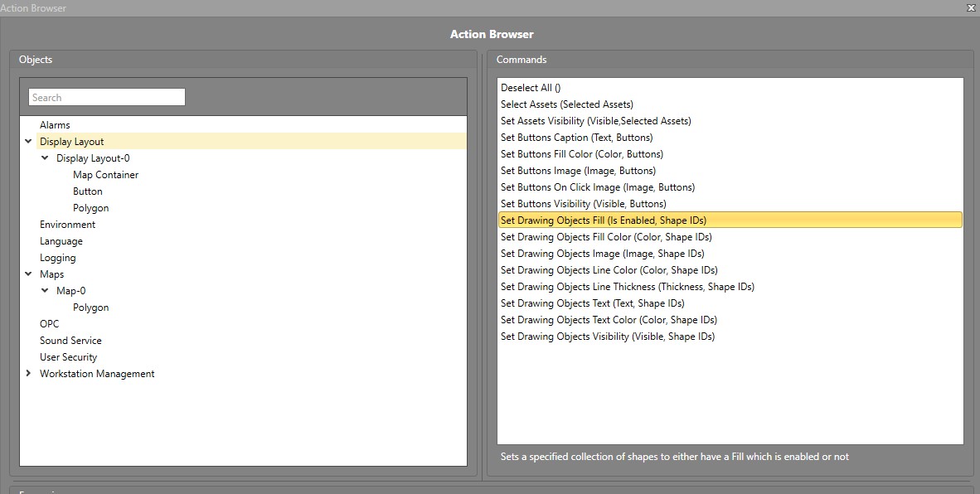Choose the Deselect All () command
The height and width of the screenshot is (494, 980).
coord(531,88)
